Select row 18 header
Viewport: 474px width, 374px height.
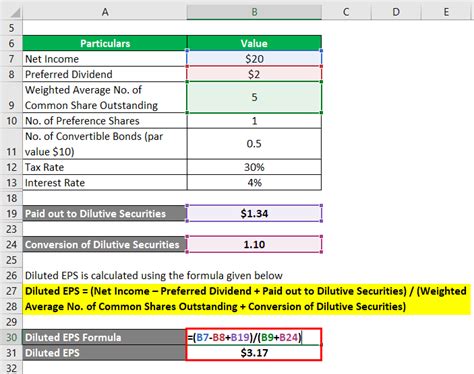point(11,198)
